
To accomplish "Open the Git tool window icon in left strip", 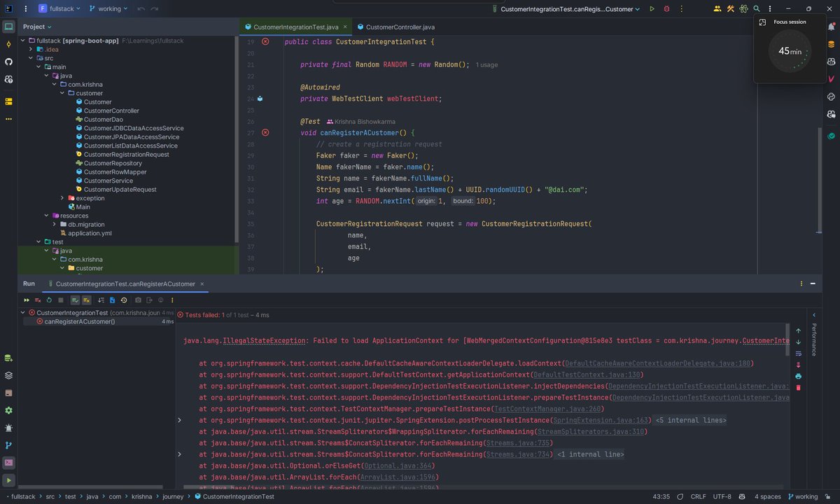I will click(x=8, y=445).
